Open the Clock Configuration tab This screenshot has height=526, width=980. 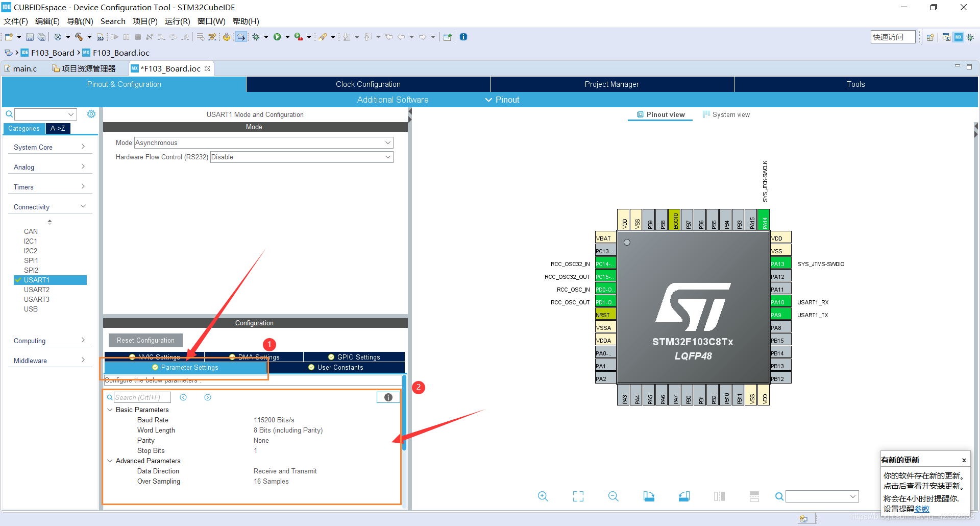tap(368, 84)
